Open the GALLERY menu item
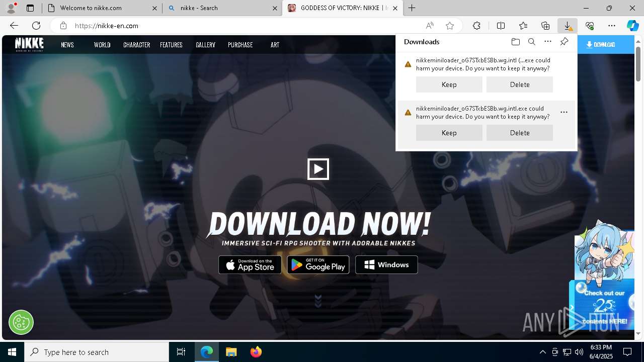 click(205, 45)
